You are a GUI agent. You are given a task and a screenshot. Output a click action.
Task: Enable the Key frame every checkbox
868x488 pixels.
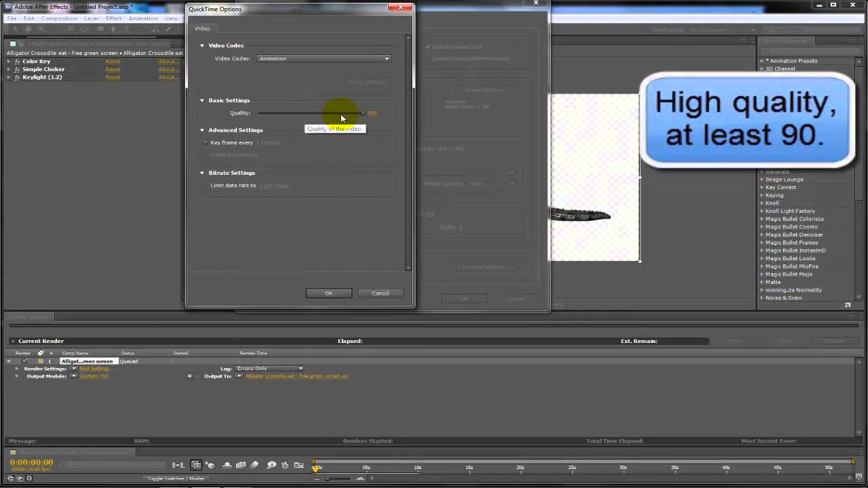pos(205,143)
